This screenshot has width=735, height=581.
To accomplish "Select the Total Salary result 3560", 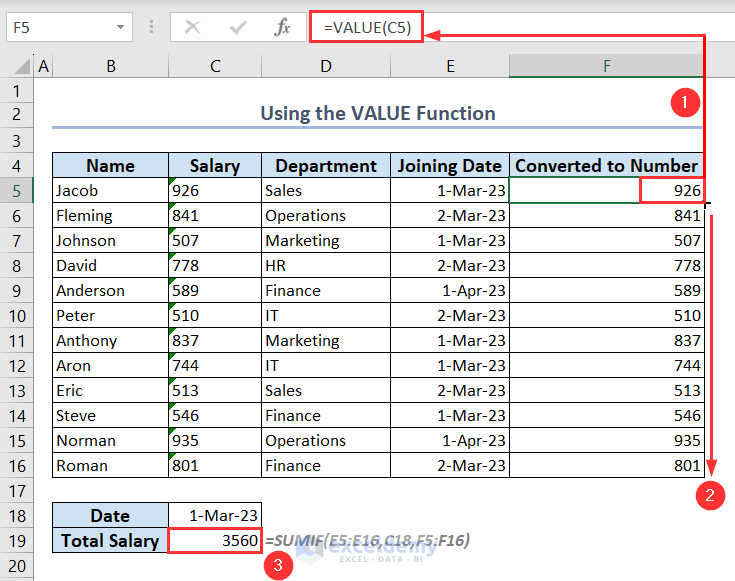I will [x=215, y=541].
